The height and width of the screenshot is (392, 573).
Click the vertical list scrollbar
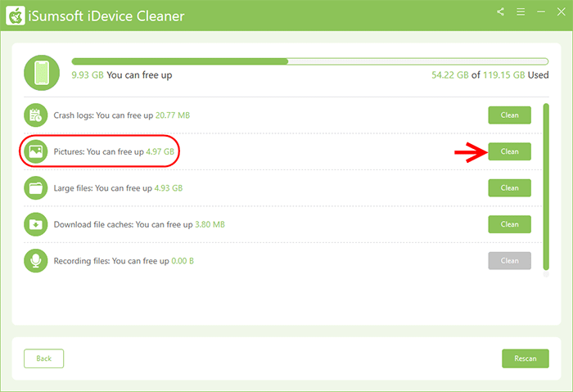tap(546, 187)
